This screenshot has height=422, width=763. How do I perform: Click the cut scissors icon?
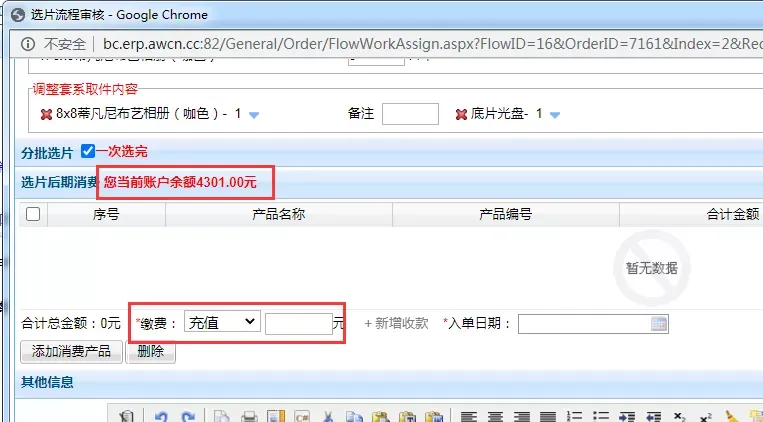coord(328,416)
